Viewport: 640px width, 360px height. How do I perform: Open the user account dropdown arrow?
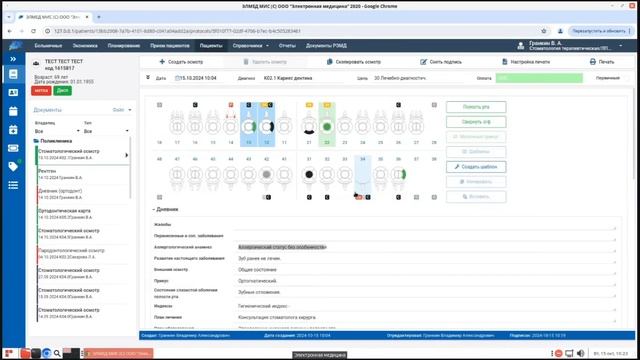pyautogui.click(x=621, y=46)
